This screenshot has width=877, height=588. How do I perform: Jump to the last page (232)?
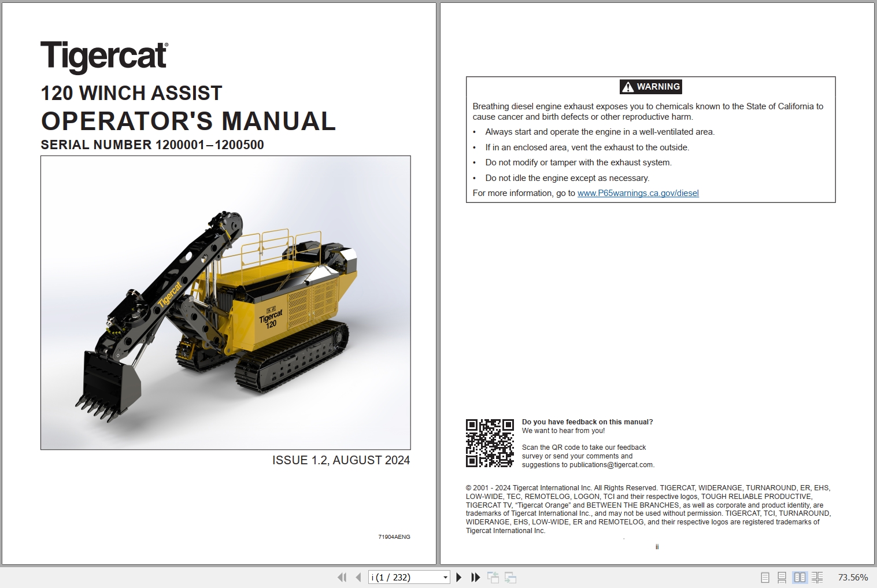(x=475, y=577)
